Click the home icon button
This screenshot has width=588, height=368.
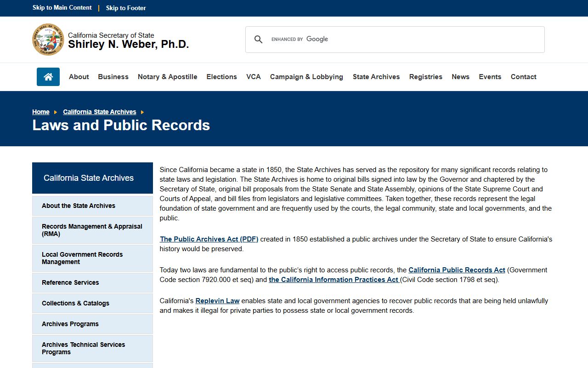click(x=48, y=77)
